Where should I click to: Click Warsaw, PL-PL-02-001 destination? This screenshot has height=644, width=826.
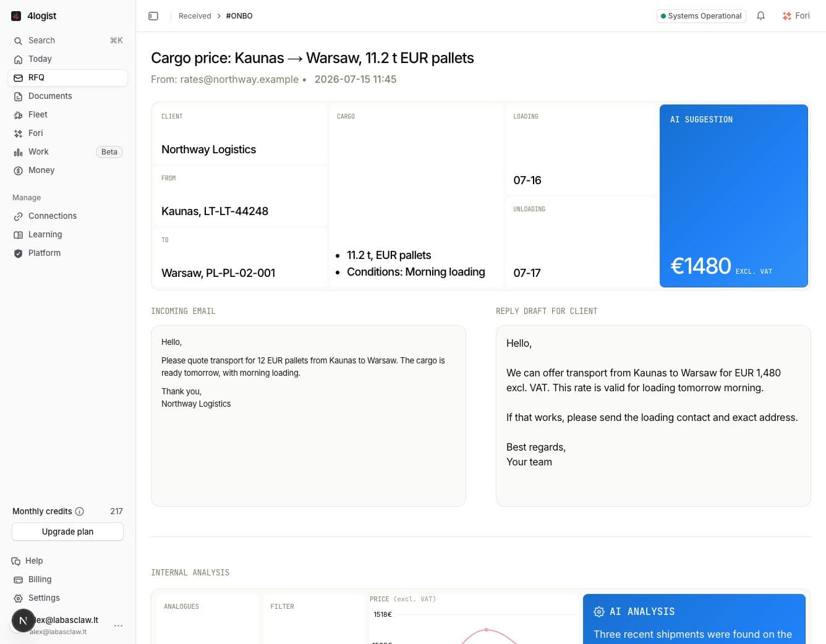[x=218, y=273]
